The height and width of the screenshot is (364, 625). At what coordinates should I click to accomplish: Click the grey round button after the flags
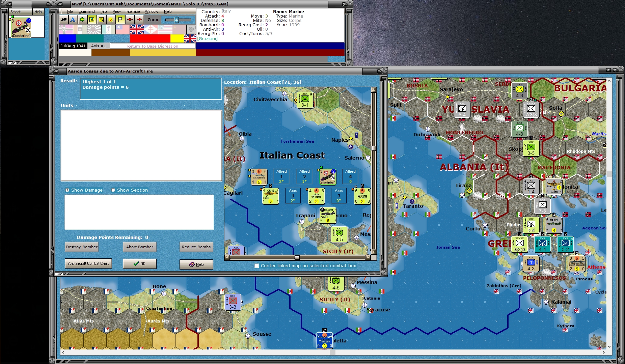coord(191,29)
